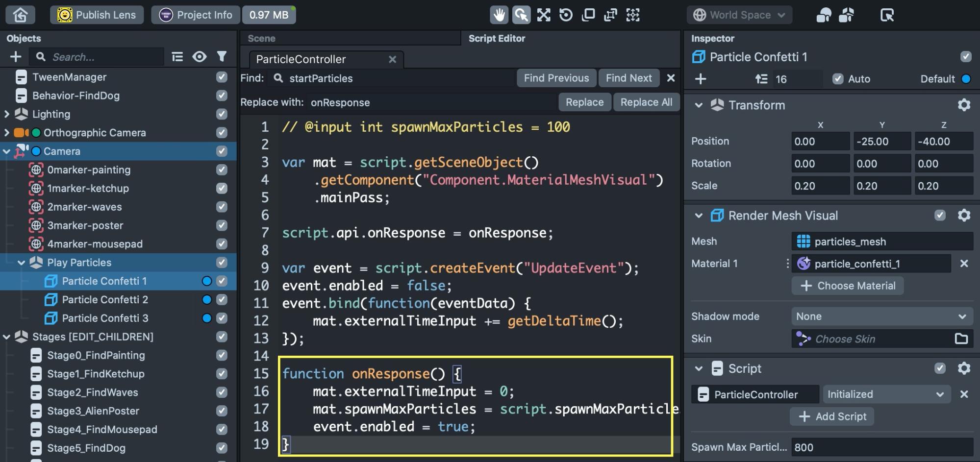
Task: Add component with Inspector plus icon
Action: [x=701, y=79]
